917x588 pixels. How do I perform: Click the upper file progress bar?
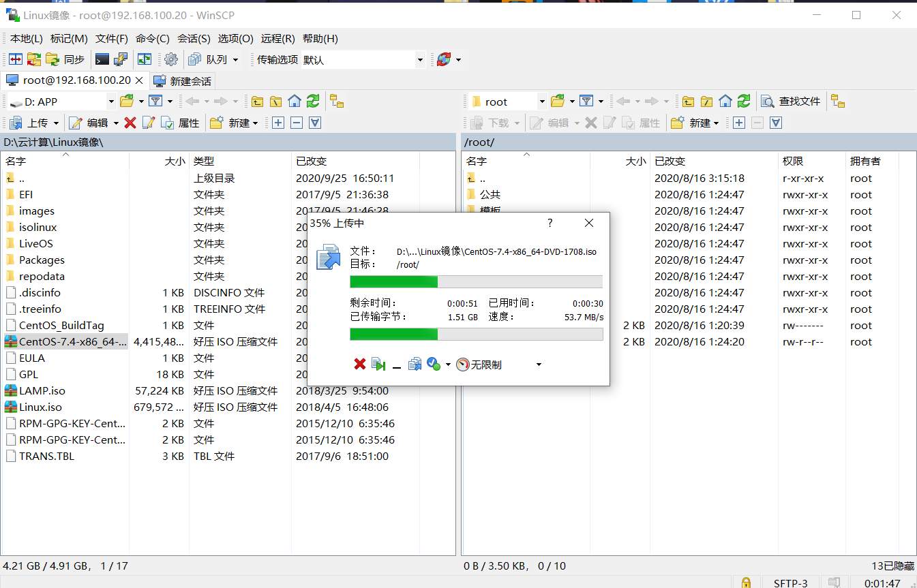(x=476, y=282)
